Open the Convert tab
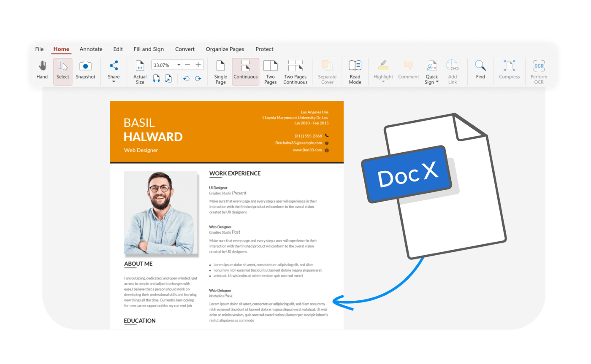This screenshot has height=364, width=591. click(x=185, y=49)
